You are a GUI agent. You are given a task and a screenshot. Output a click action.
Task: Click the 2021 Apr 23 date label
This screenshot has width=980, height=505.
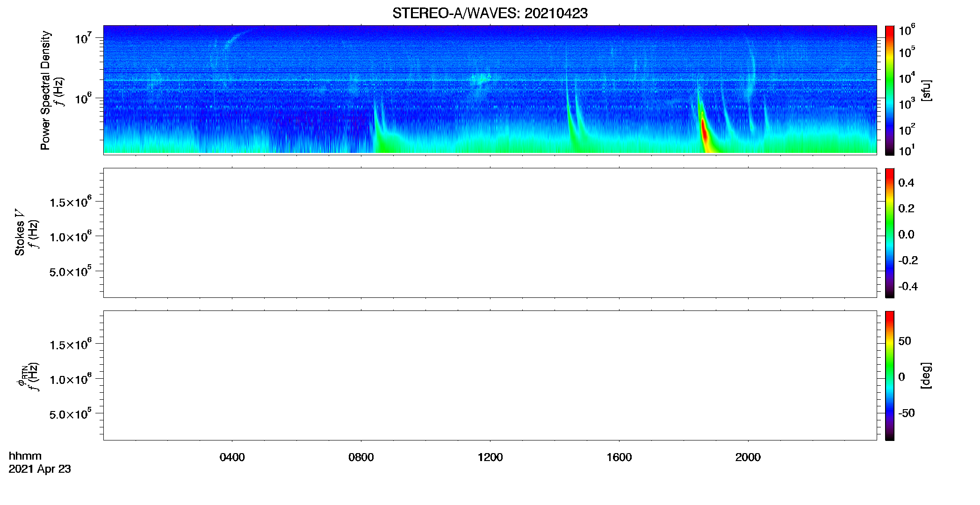coord(40,469)
